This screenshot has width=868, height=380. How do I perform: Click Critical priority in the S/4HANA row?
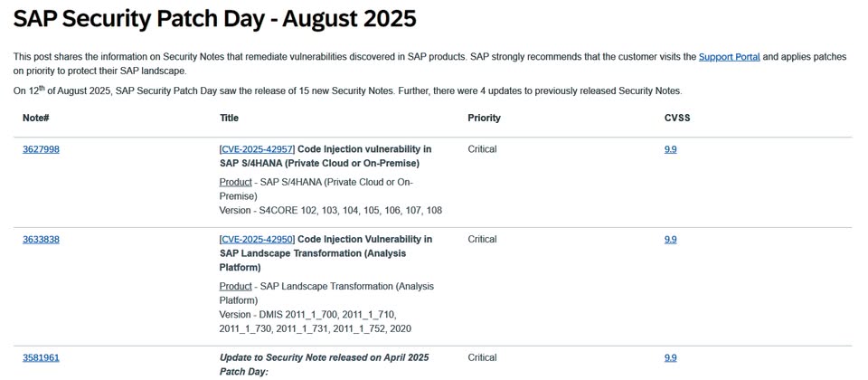click(x=482, y=149)
